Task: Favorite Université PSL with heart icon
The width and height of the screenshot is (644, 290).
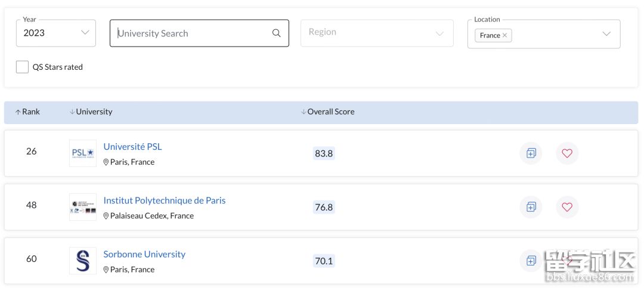Action: click(567, 153)
